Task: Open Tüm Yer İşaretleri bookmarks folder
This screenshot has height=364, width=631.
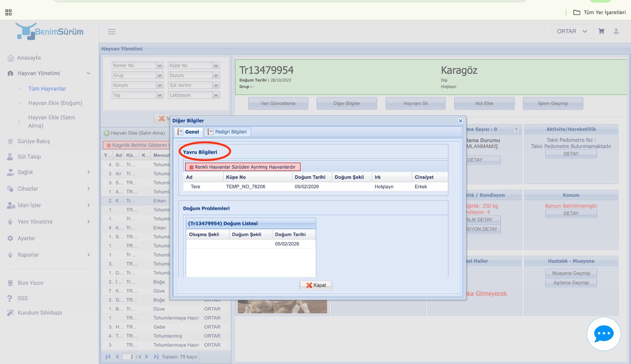Action: point(599,12)
